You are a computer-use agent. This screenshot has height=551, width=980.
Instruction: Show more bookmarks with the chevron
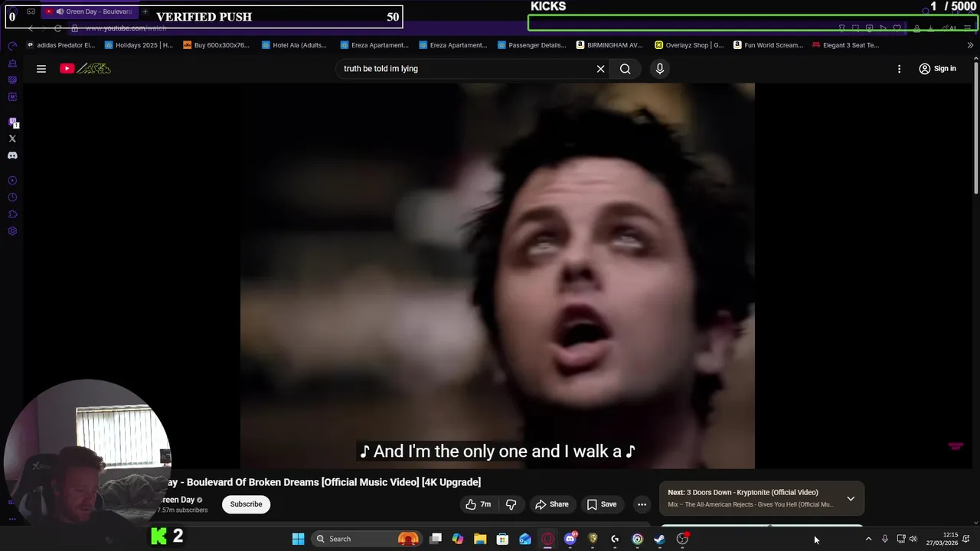pyautogui.click(x=970, y=45)
